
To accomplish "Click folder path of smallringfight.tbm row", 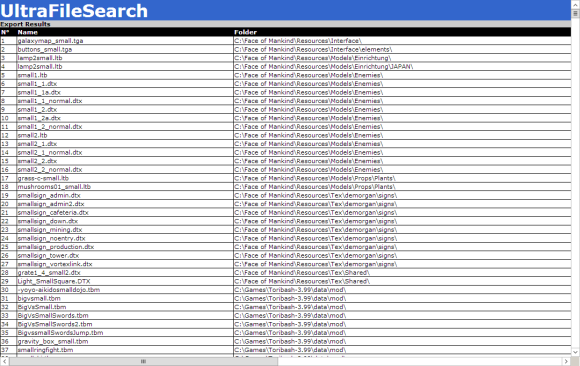I will (x=290, y=350).
